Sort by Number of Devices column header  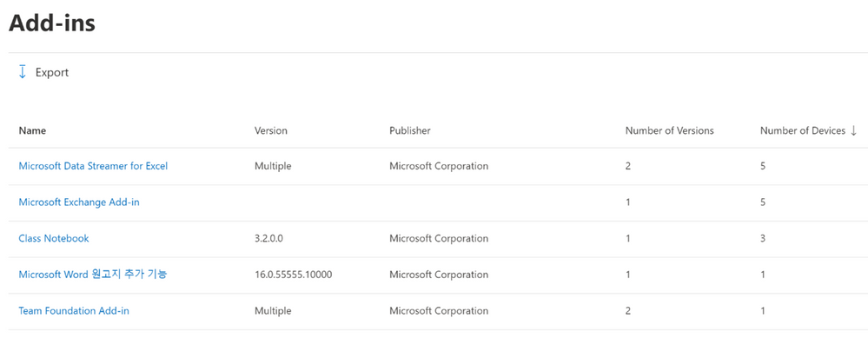(x=803, y=130)
